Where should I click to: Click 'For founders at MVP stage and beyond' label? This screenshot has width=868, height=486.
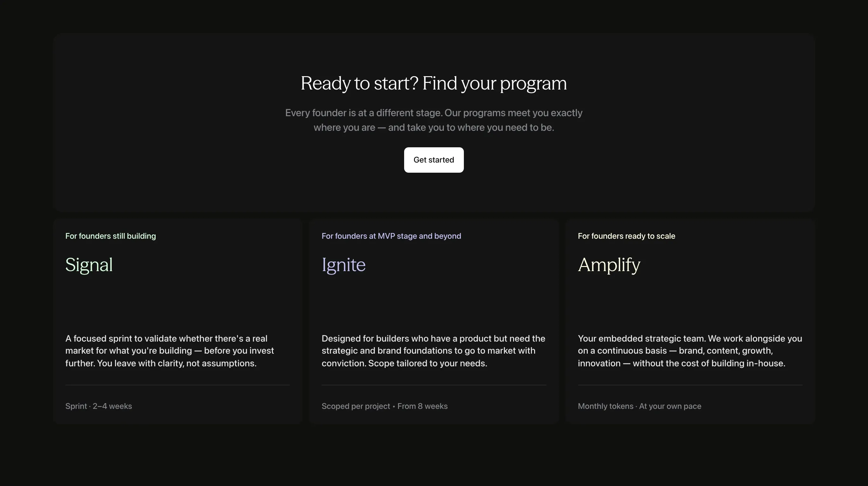(391, 236)
